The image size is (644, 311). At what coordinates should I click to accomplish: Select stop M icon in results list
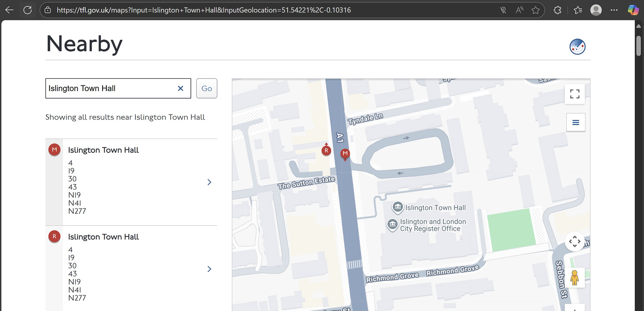(x=54, y=150)
